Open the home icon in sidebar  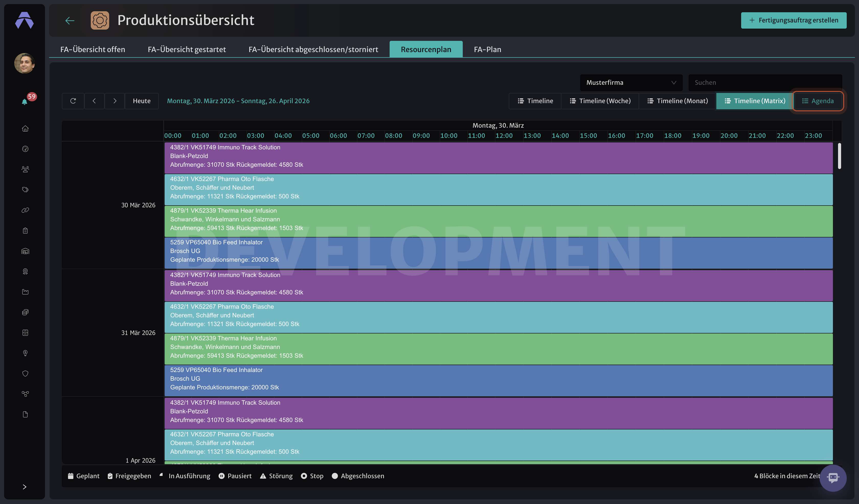coord(25,128)
